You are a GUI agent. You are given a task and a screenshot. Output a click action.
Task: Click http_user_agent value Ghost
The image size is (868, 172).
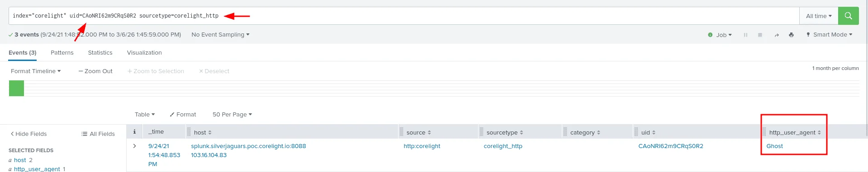click(x=774, y=146)
